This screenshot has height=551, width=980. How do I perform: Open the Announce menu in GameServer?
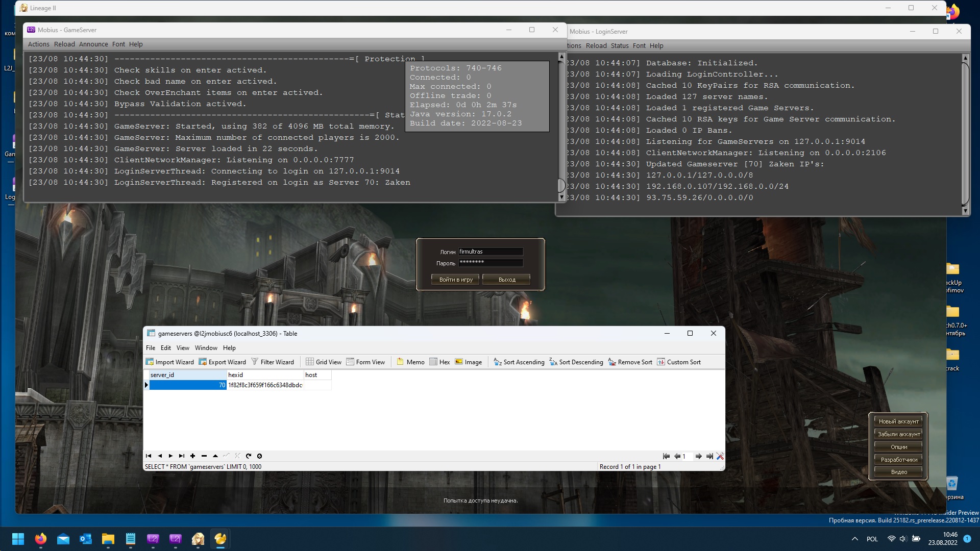pyautogui.click(x=93, y=44)
